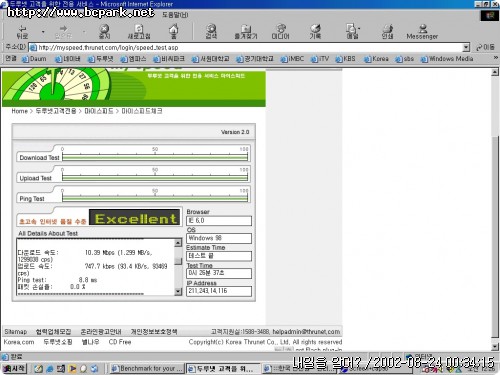Open the CD Free footer link
The height and width of the screenshot is (375, 500).
pyautogui.click(x=120, y=342)
